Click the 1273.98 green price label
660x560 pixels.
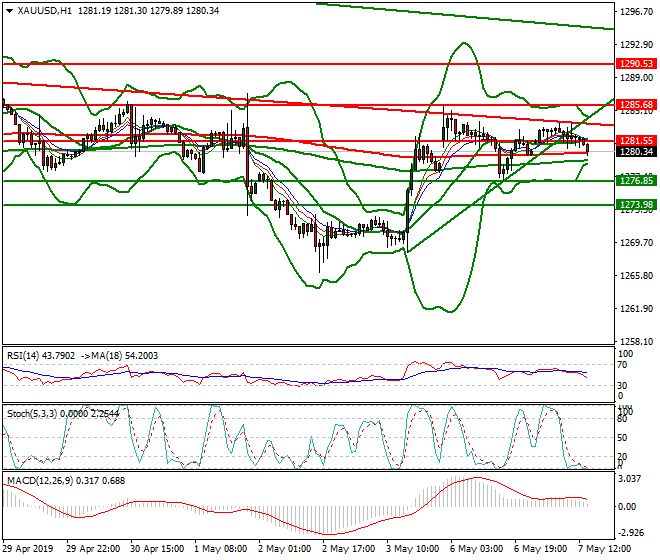[636, 205]
